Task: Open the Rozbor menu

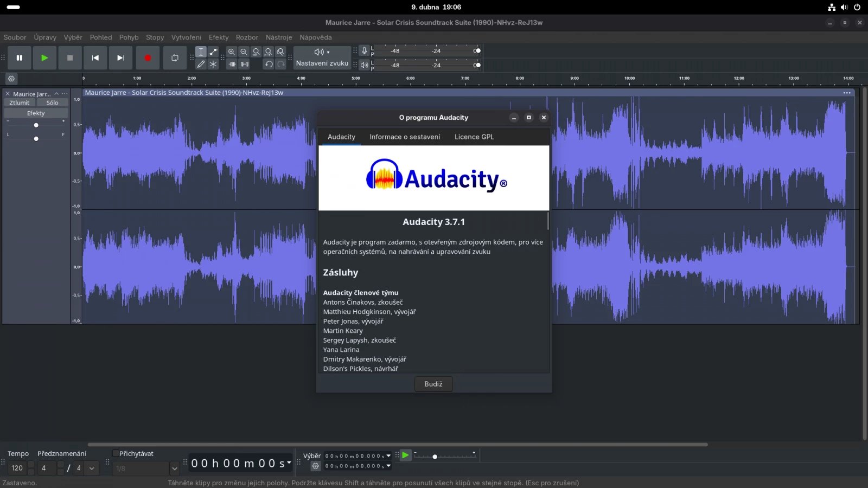Action: 247,37
